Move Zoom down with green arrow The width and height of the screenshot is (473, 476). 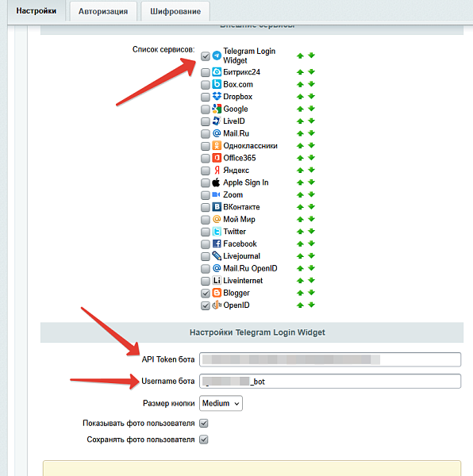[x=311, y=194]
